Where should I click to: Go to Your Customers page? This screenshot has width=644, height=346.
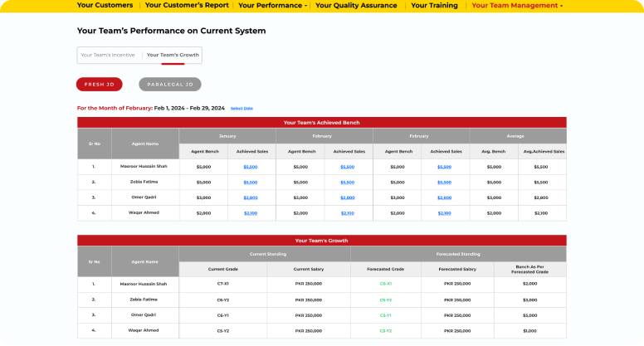105,5
